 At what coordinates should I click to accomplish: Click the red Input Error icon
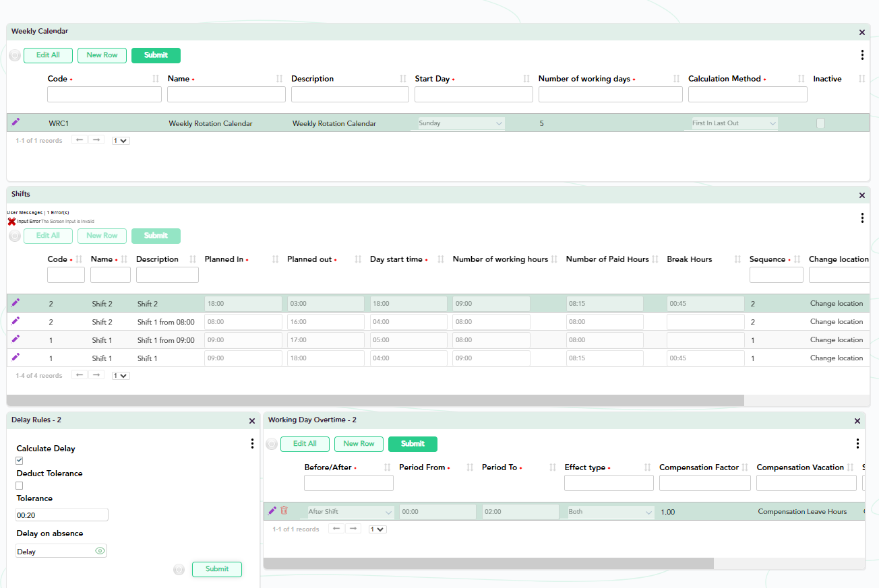[x=11, y=221]
